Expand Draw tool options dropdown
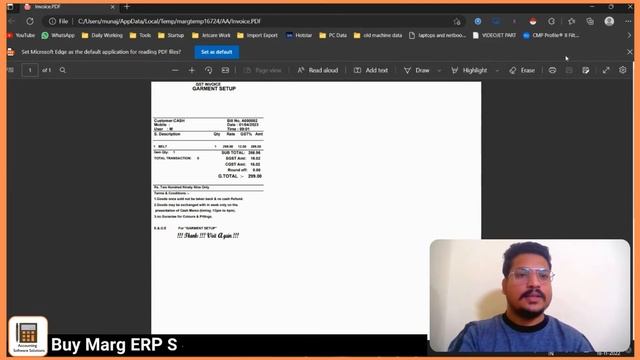 tap(439, 70)
